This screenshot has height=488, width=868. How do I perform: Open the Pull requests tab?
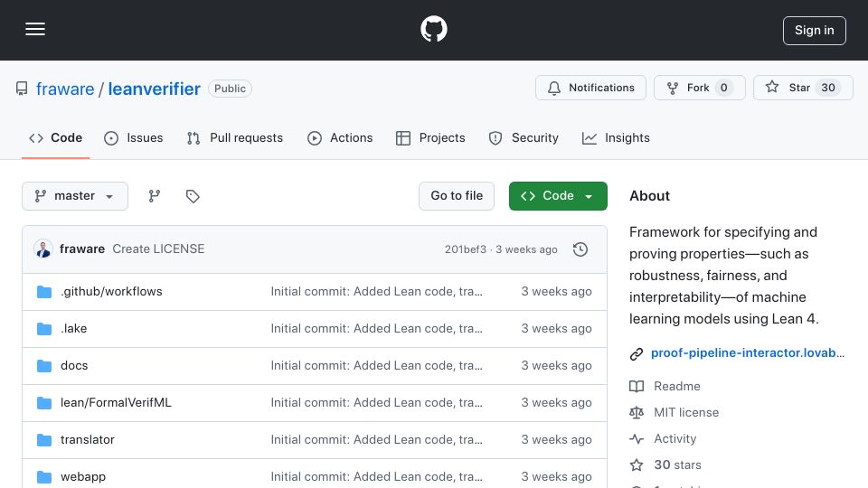coord(235,137)
